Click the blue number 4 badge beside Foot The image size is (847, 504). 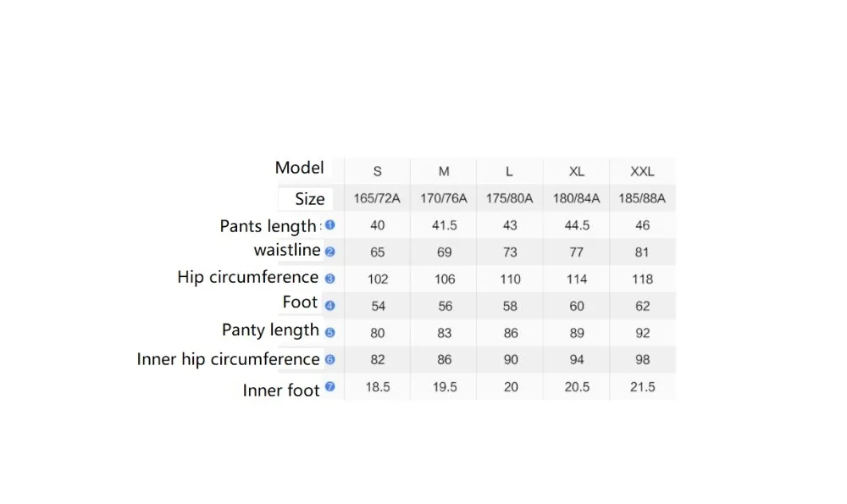[x=330, y=306]
